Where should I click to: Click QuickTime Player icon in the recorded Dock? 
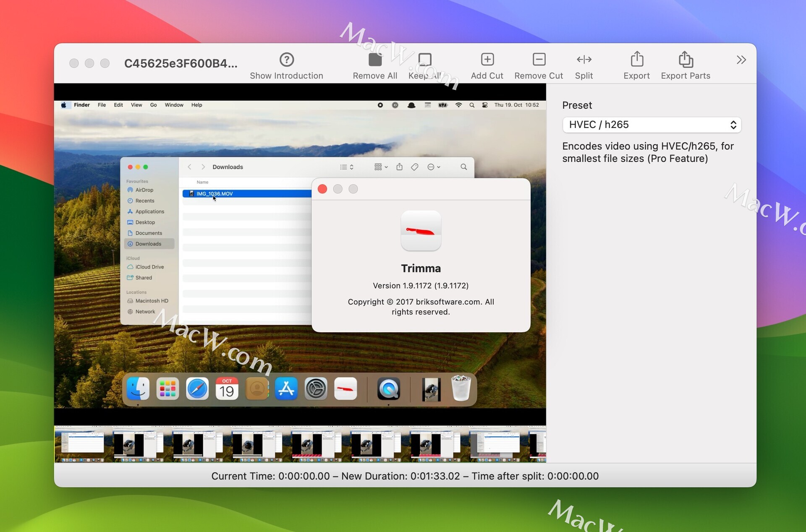[x=389, y=389]
